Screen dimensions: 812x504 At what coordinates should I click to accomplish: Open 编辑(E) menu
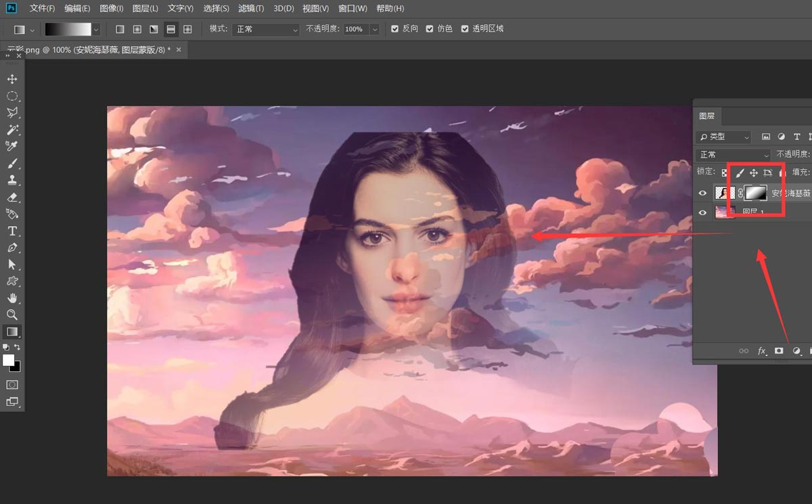pyautogui.click(x=77, y=8)
